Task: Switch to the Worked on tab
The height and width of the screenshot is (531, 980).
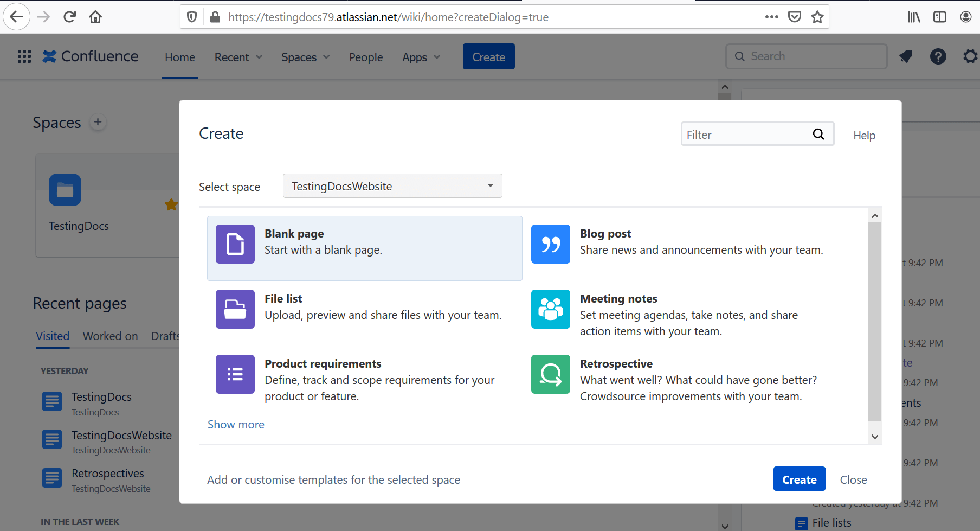Action: point(110,336)
